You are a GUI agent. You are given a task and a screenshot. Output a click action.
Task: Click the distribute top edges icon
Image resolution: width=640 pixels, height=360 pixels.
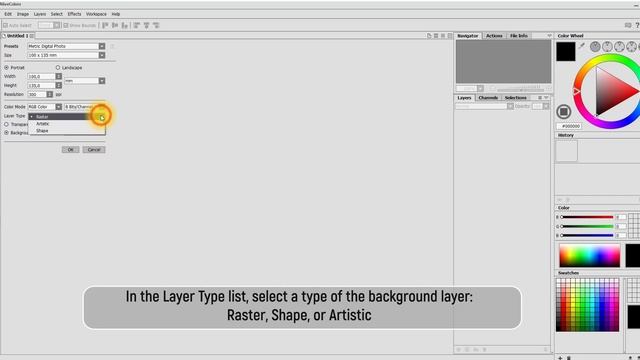coord(137,25)
